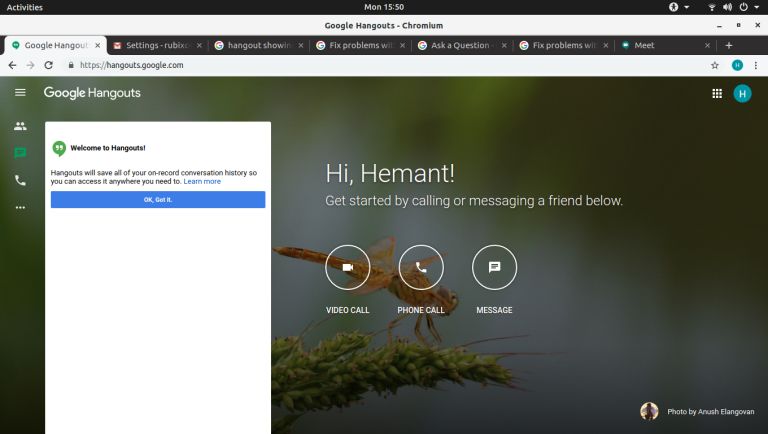Open Contacts in the Hangouts sidebar
Image resolution: width=768 pixels, height=434 pixels.
tap(20, 126)
